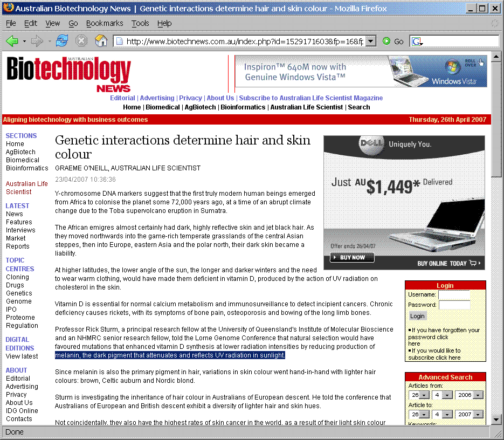Open the Back button history dropdown arrow
The height and width of the screenshot is (440, 504).
point(24,41)
